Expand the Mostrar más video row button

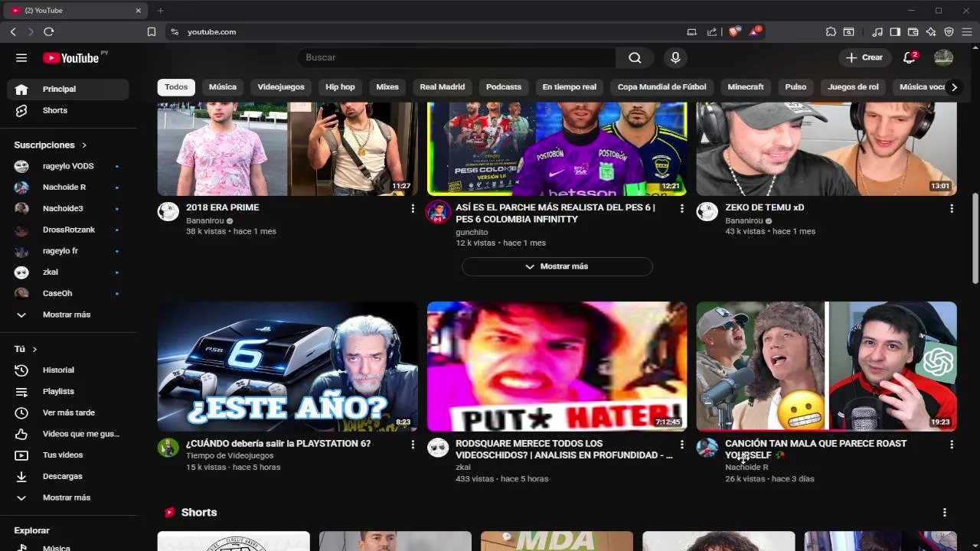pyautogui.click(x=557, y=266)
